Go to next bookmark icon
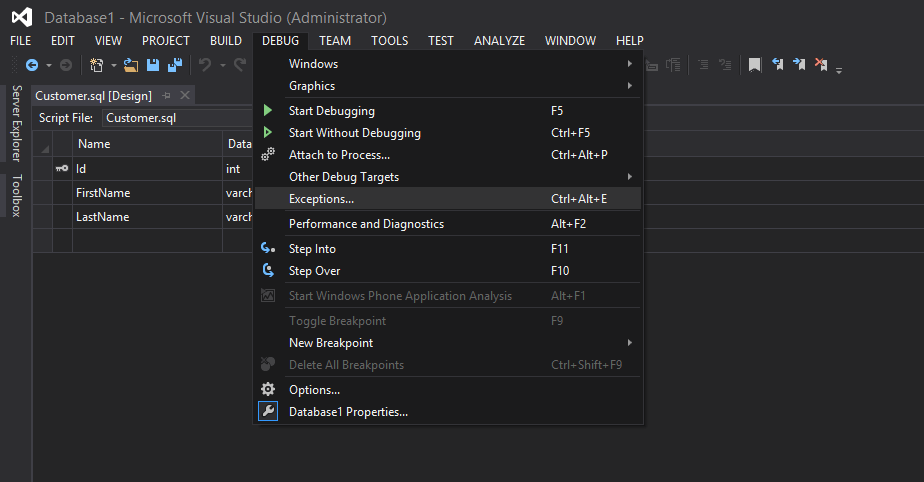The height and width of the screenshot is (482, 924). 799,64
